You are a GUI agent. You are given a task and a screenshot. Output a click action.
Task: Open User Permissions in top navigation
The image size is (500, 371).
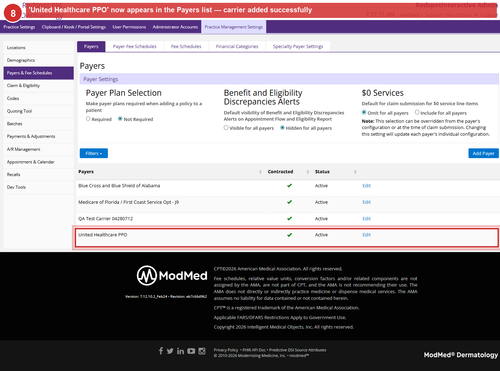(129, 27)
